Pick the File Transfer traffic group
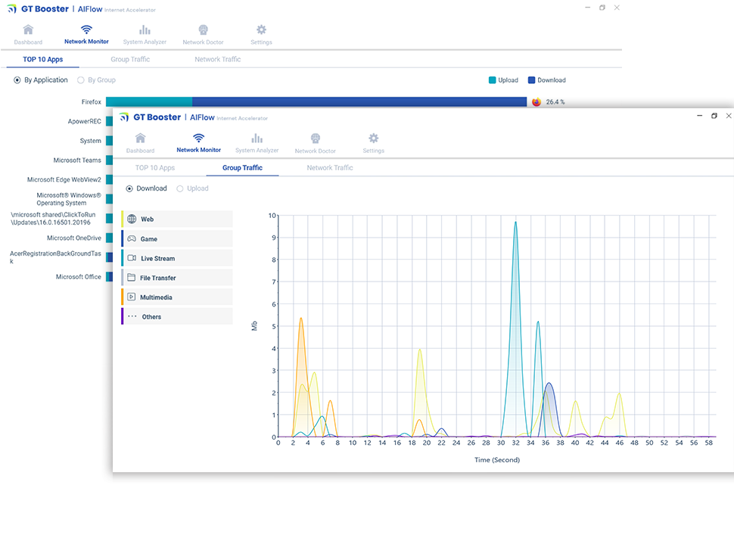 (176, 278)
